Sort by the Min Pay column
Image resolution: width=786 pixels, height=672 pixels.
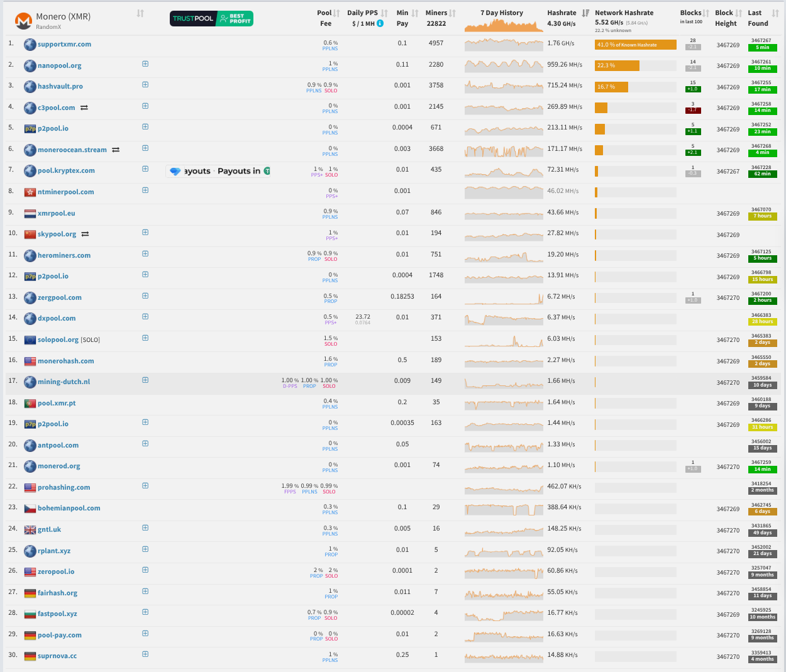[415, 13]
